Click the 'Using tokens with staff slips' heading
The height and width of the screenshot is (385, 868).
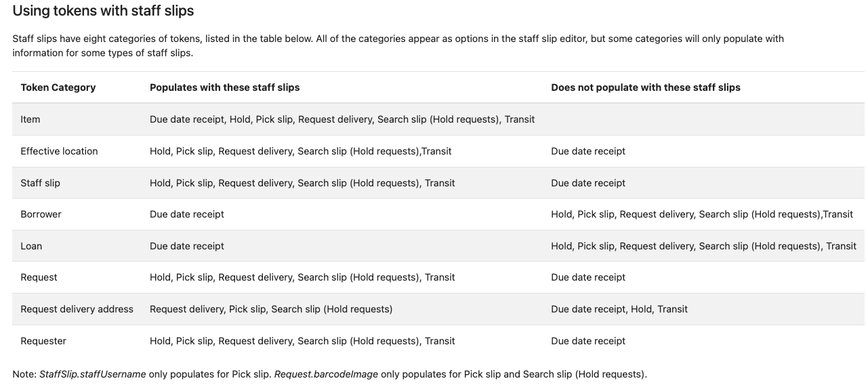103,11
